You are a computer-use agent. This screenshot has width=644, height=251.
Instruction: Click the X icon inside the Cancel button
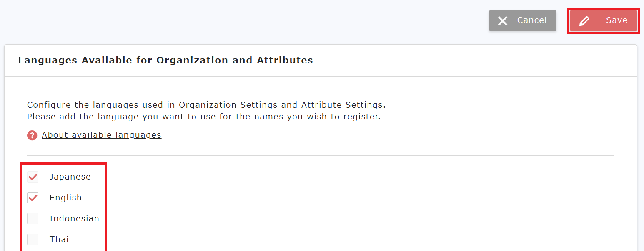pyautogui.click(x=503, y=20)
